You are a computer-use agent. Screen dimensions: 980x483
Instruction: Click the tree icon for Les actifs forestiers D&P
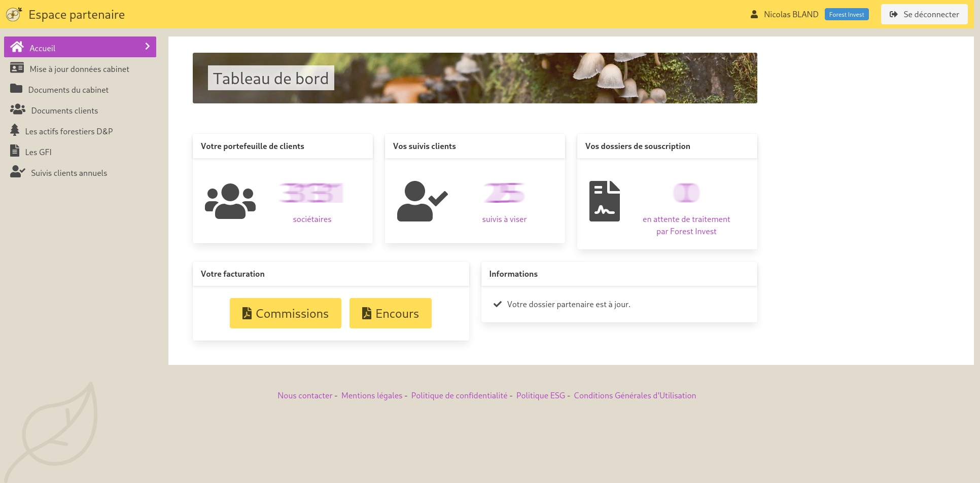[x=15, y=130]
